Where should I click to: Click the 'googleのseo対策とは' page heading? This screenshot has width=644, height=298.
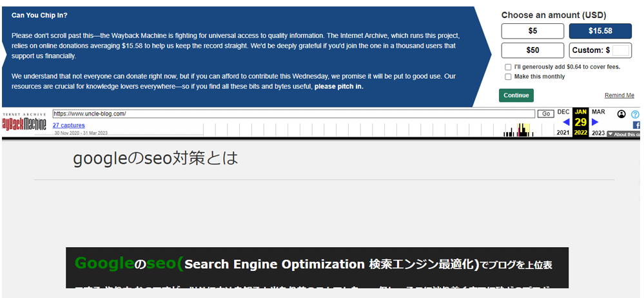click(155, 159)
